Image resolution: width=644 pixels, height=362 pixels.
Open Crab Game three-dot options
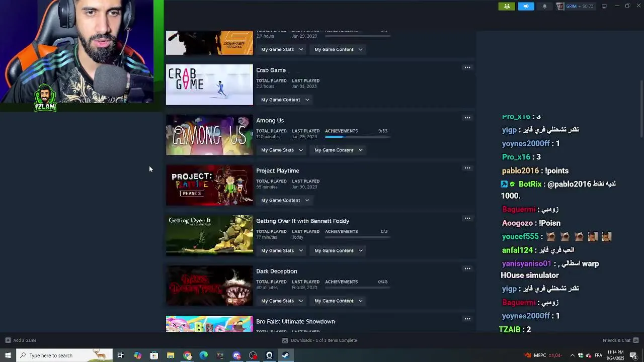(467, 67)
